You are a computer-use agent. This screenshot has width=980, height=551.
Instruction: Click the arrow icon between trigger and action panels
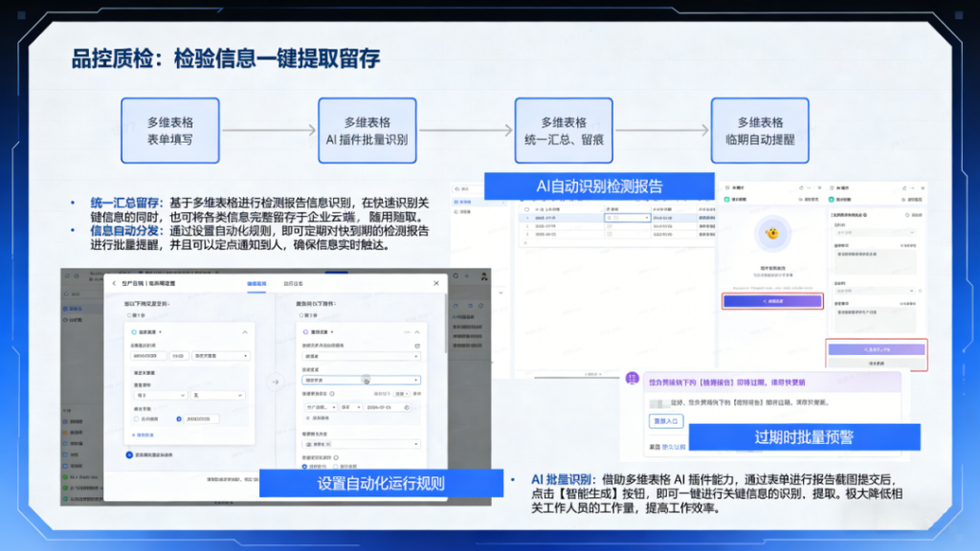(275, 382)
